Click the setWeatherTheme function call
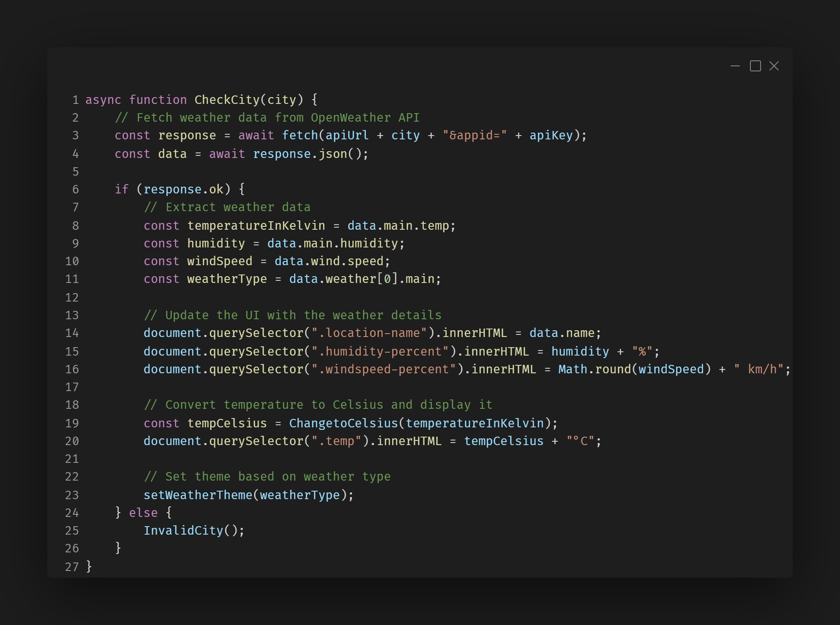Image resolution: width=840 pixels, height=625 pixels. tap(198, 495)
